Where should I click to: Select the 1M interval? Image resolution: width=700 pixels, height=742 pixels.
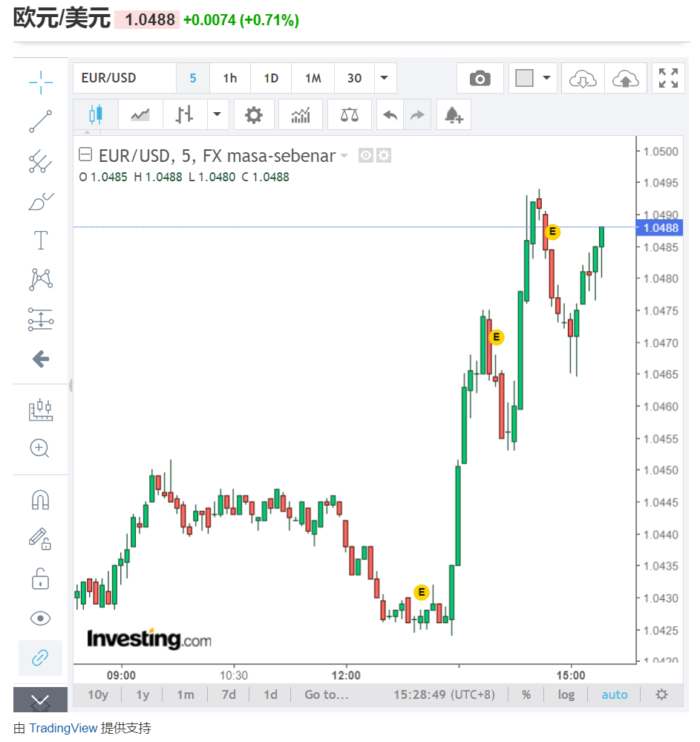(x=313, y=78)
